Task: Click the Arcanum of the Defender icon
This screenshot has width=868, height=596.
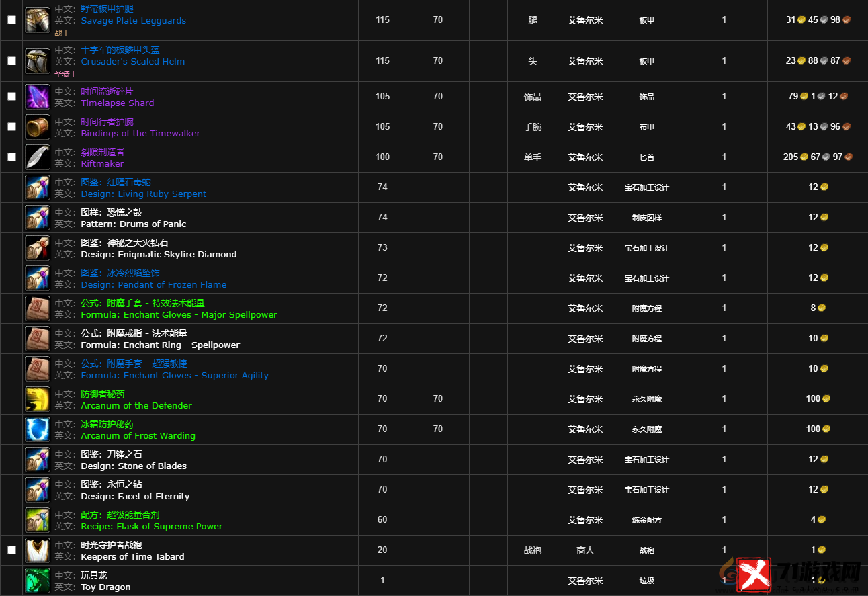Action: coord(38,399)
